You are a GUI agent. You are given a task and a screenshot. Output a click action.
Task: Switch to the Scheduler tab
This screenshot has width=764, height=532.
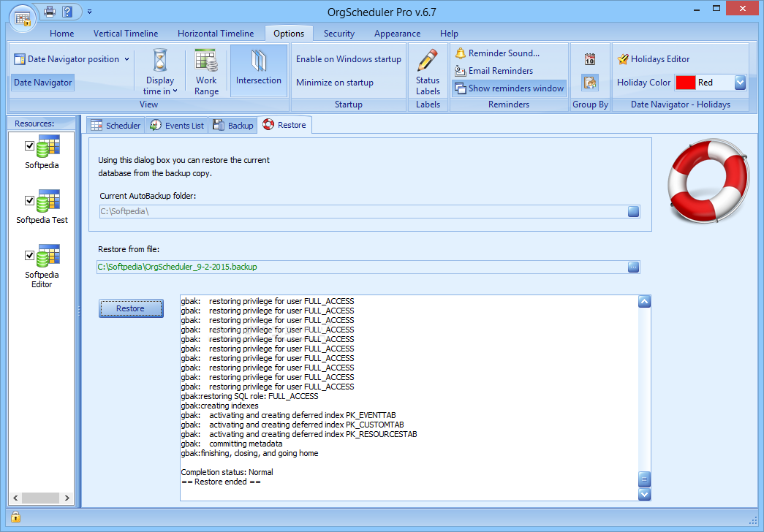point(116,125)
